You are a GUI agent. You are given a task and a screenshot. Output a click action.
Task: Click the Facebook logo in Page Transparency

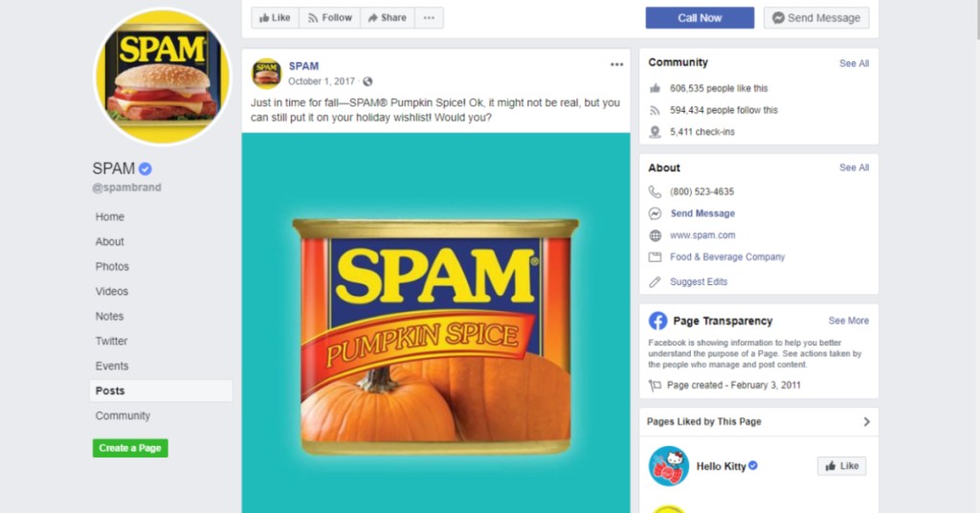(x=657, y=321)
